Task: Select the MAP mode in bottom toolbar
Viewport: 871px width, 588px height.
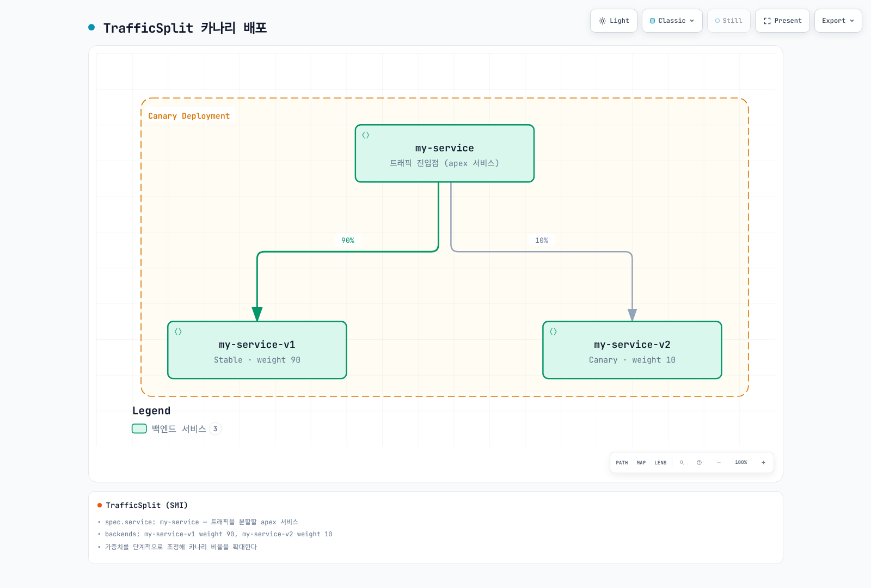Action: 641,463
